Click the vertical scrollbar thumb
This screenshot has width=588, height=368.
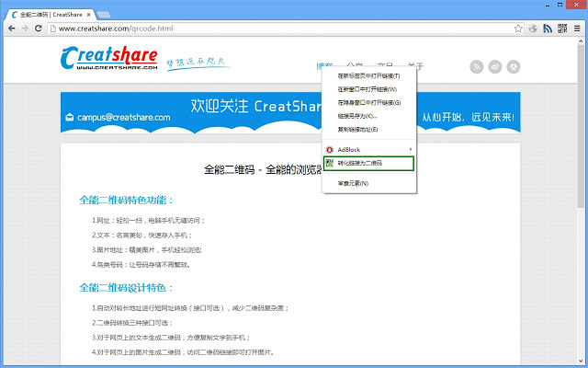(x=581, y=128)
